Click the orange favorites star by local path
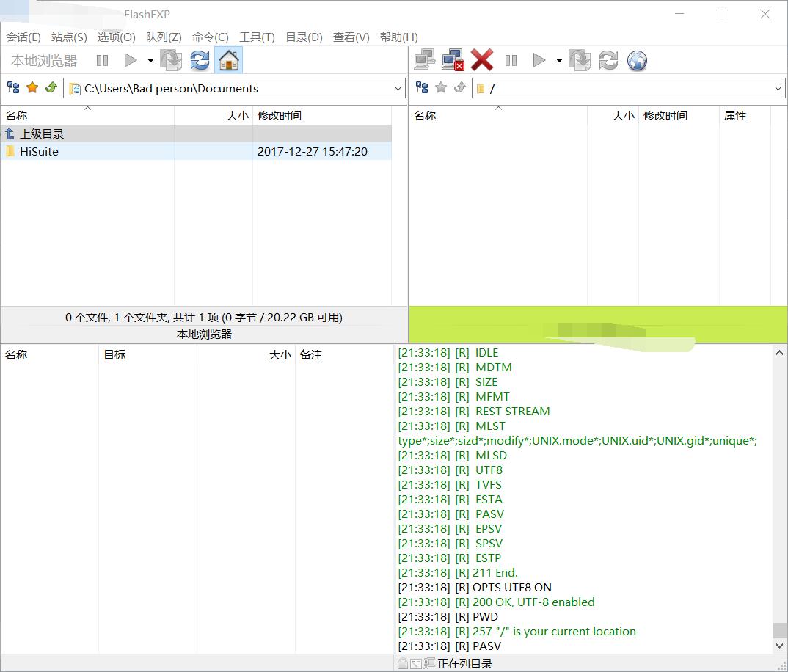This screenshot has width=788, height=672. (x=32, y=88)
